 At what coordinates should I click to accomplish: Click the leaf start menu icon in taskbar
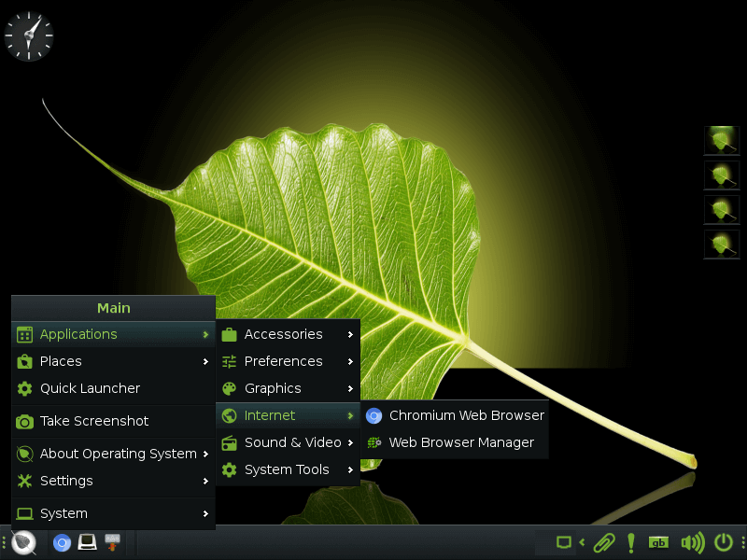pyautogui.click(x=23, y=542)
